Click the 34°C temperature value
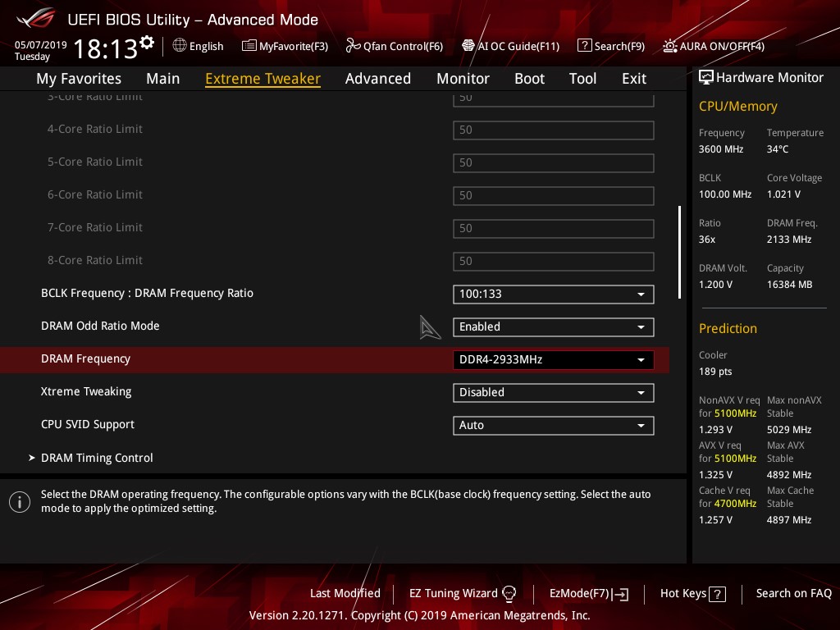 point(778,149)
